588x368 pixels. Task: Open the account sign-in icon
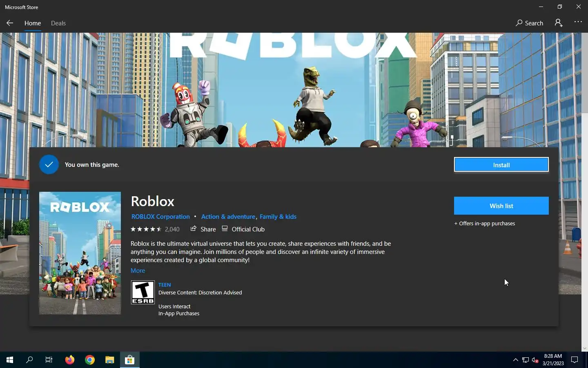(559, 23)
